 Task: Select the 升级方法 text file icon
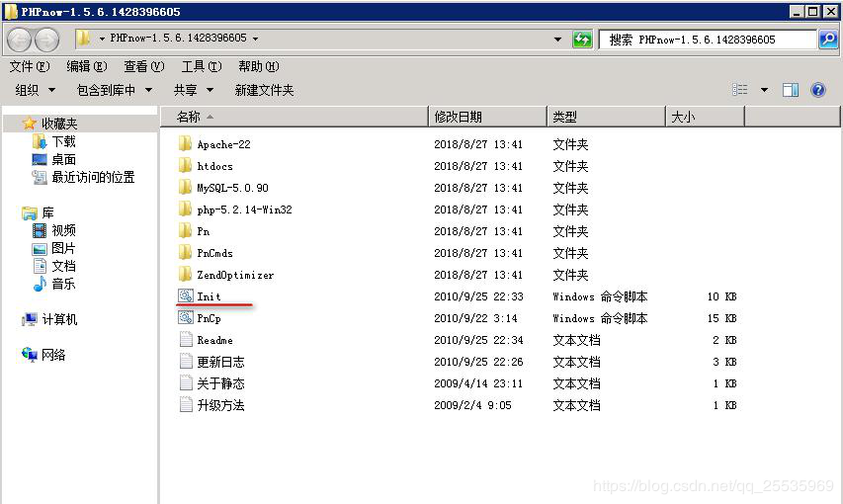click(x=186, y=404)
